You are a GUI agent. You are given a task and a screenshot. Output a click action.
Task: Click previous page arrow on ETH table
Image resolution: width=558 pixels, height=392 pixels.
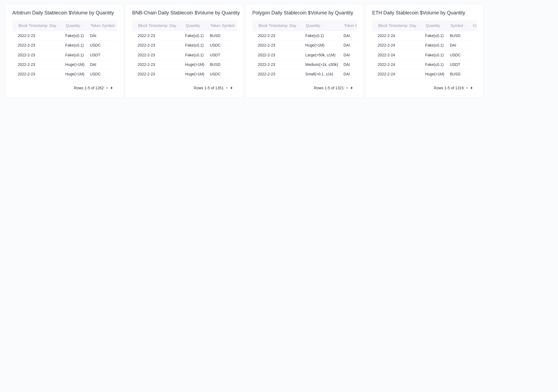[x=467, y=88]
